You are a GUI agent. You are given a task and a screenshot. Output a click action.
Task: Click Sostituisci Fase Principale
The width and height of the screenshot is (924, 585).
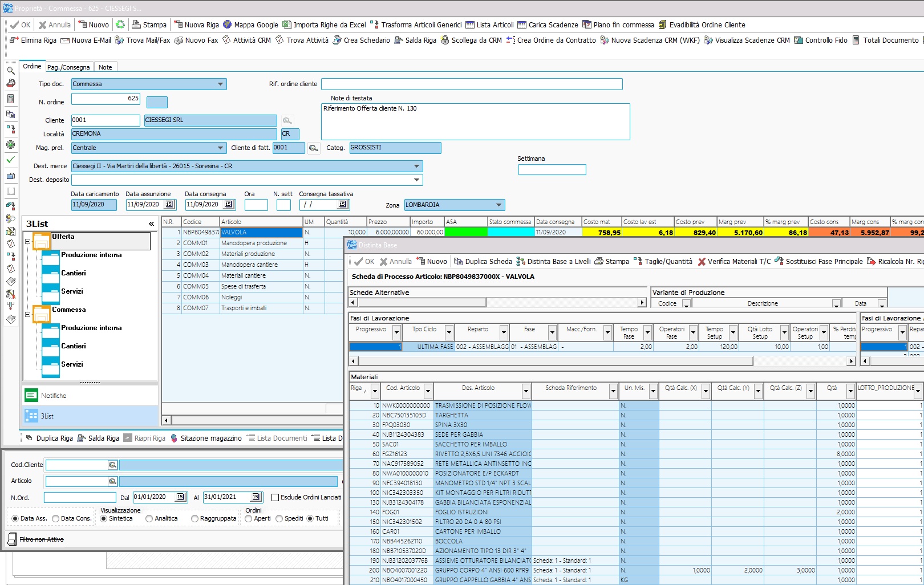click(x=818, y=261)
